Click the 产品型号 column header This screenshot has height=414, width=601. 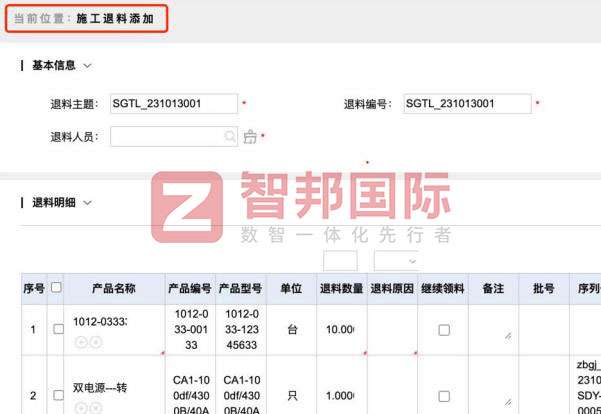click(241, 288)
